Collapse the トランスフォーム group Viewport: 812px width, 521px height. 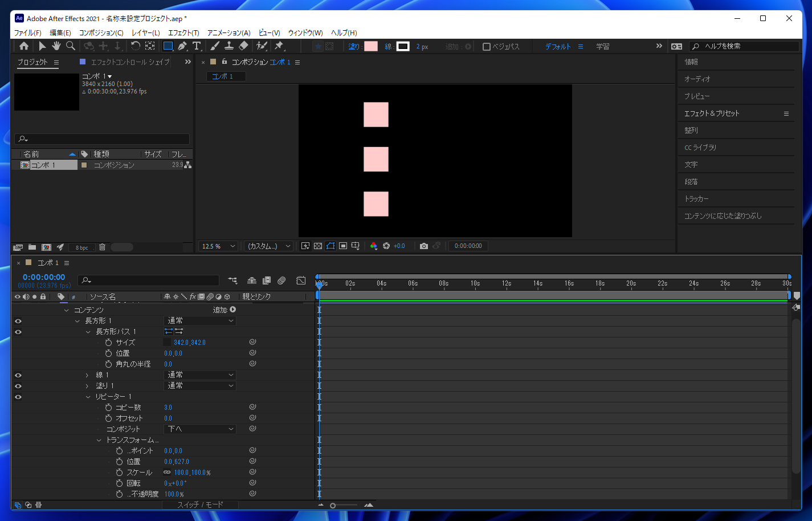(x=99, y=440)
